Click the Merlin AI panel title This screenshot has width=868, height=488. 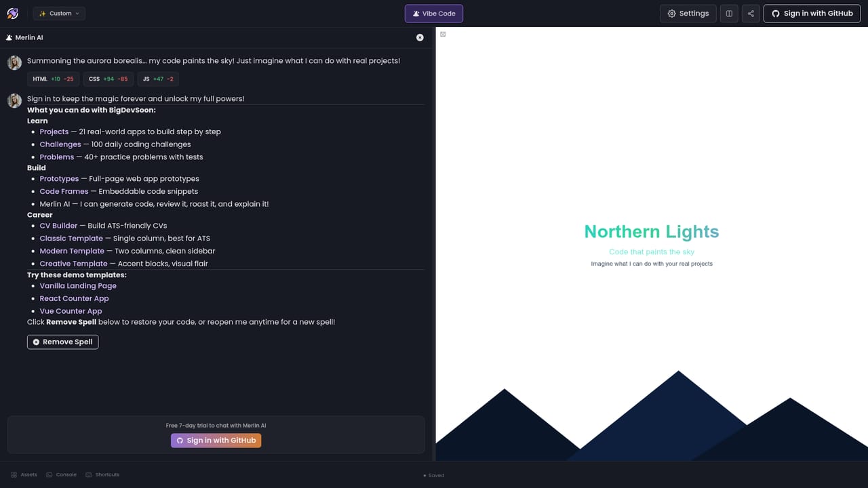(x=24, y=37)
